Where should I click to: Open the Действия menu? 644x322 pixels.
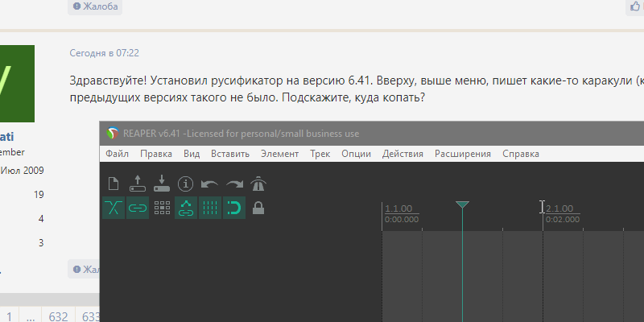pyautogui.click(x=403, y=154)
